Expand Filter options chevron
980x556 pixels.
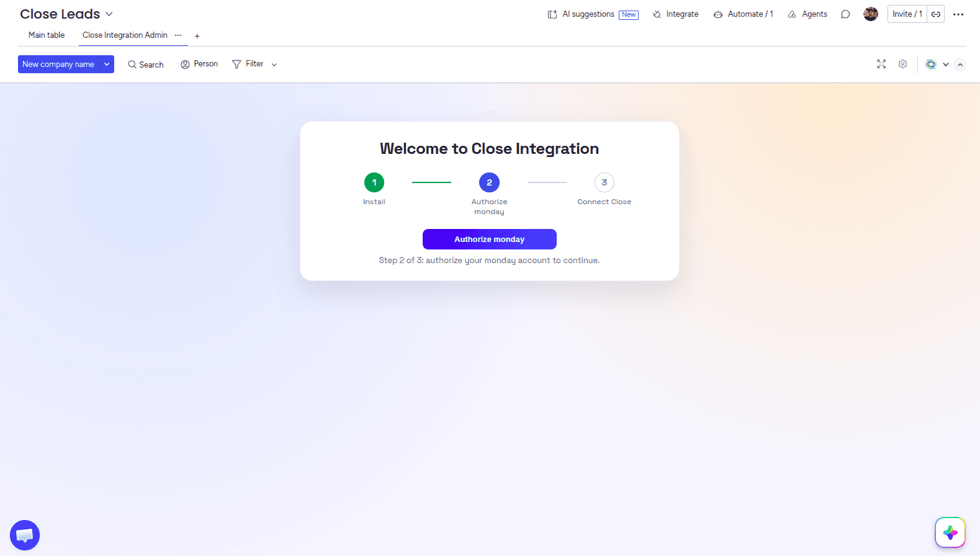pos(274,65)
